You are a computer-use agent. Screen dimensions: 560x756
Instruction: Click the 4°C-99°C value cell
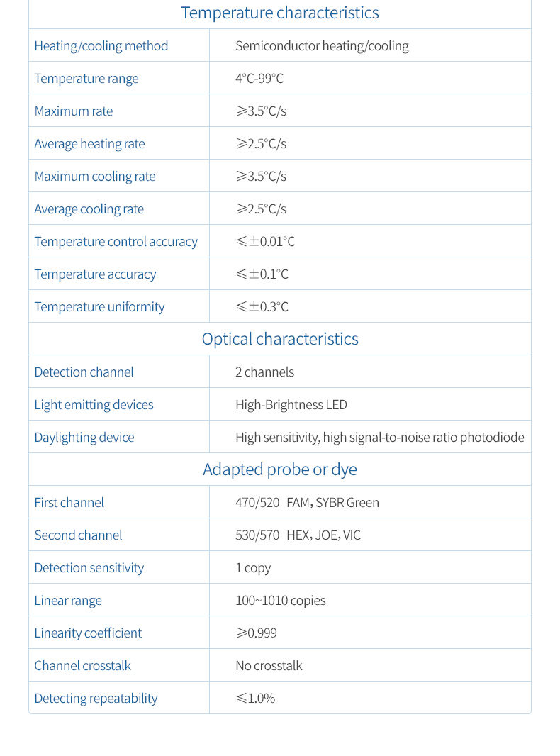(259, 79)
